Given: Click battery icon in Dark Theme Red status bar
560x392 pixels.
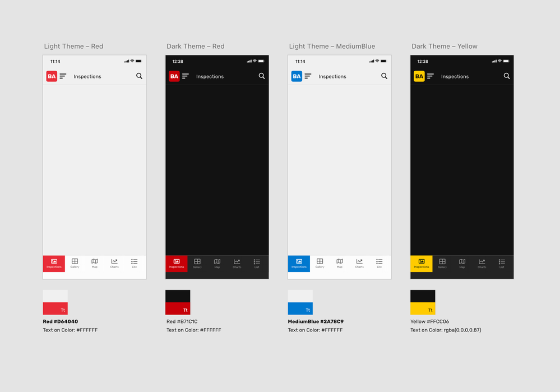Looking at the screenshot, I should (x=261, y=61).
